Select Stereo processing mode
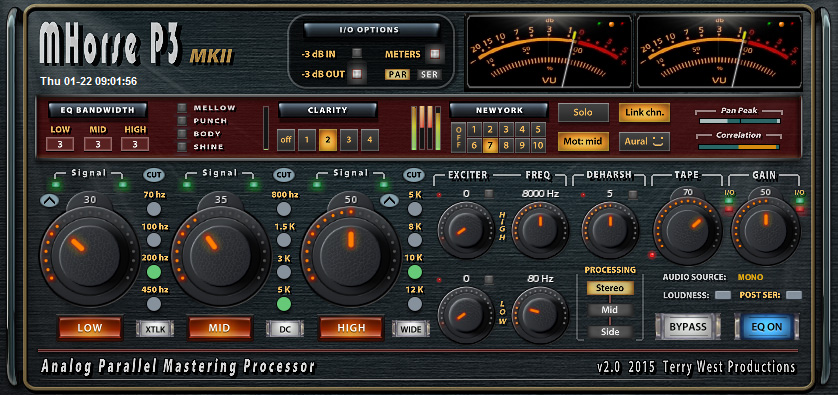 610,288
